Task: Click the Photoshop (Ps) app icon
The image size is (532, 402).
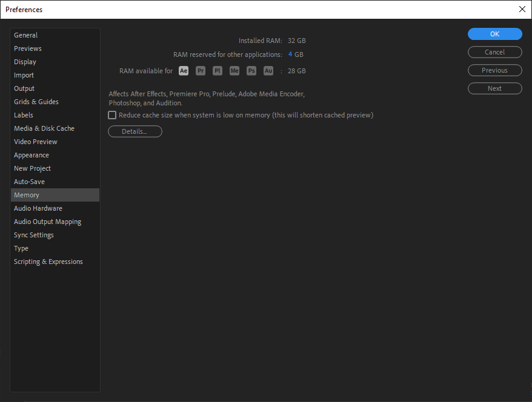Action: coord(251,70)
